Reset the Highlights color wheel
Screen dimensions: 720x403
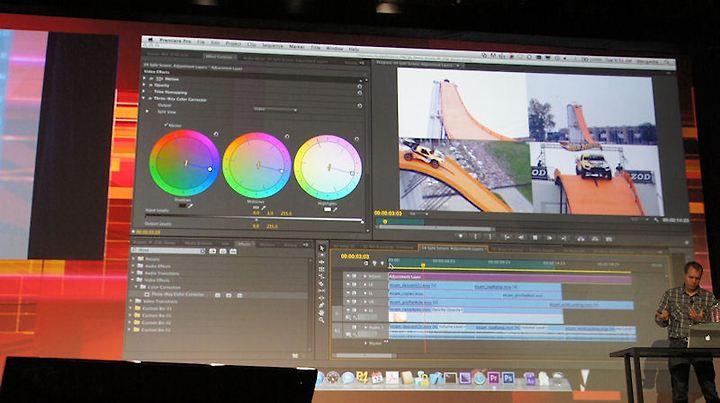pyautogui.click(x=356, y=139)
